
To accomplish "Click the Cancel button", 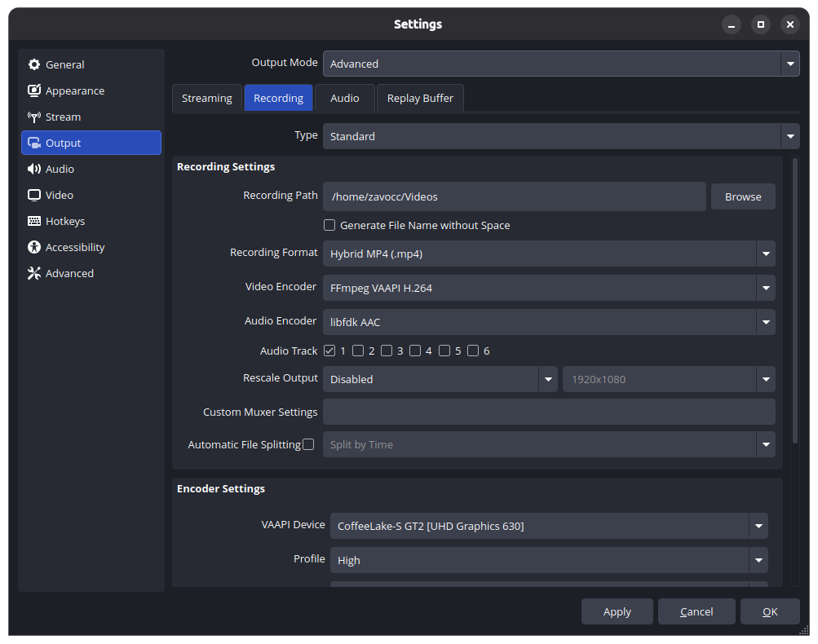I will coord(696,611).
